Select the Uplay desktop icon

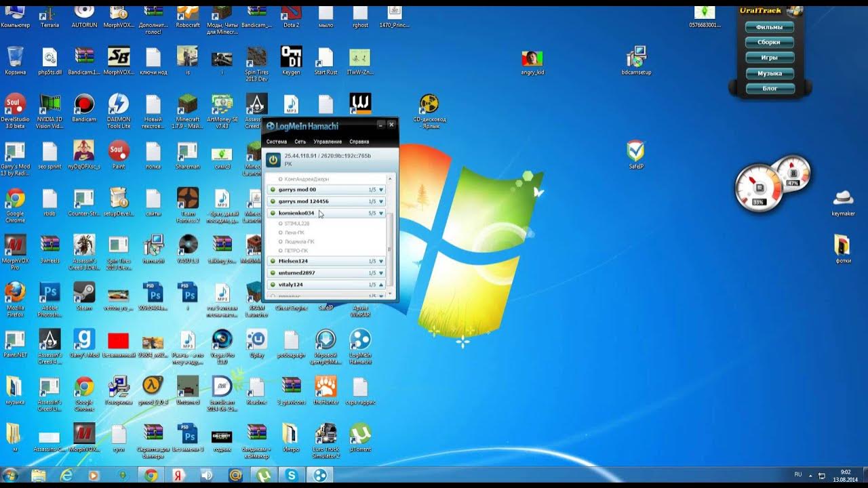[x=256, y=342]
